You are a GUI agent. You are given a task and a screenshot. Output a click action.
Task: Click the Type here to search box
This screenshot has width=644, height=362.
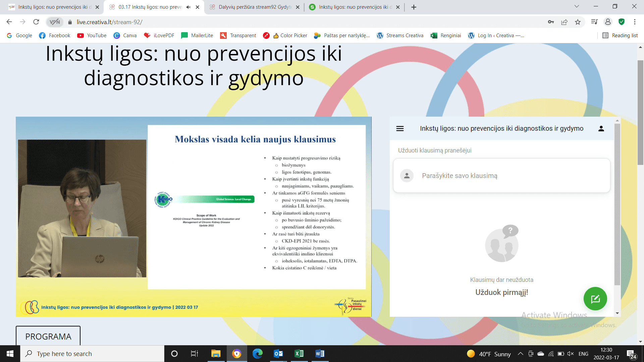(x=92, y=354)
